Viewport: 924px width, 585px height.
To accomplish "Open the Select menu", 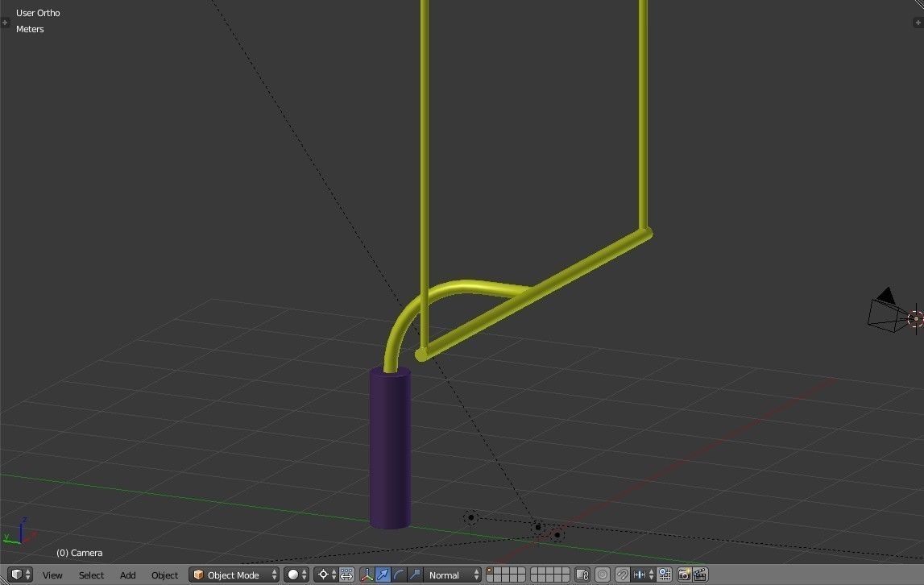I will pos(91,575).
